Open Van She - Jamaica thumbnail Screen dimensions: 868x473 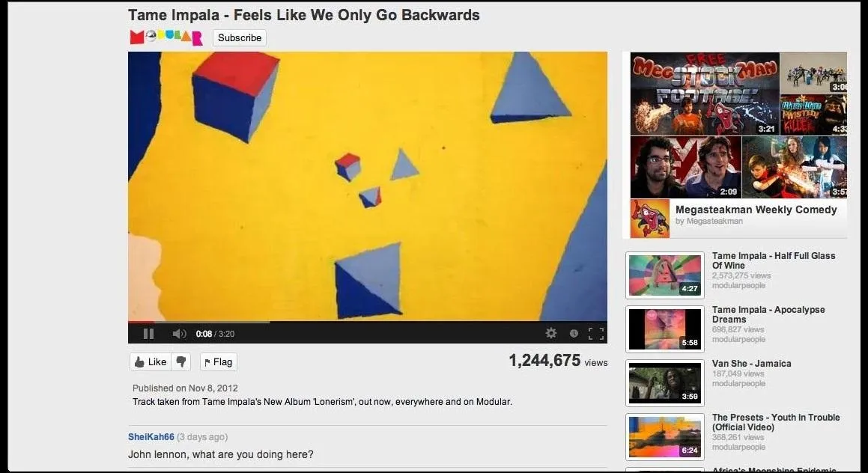point(665,383)
